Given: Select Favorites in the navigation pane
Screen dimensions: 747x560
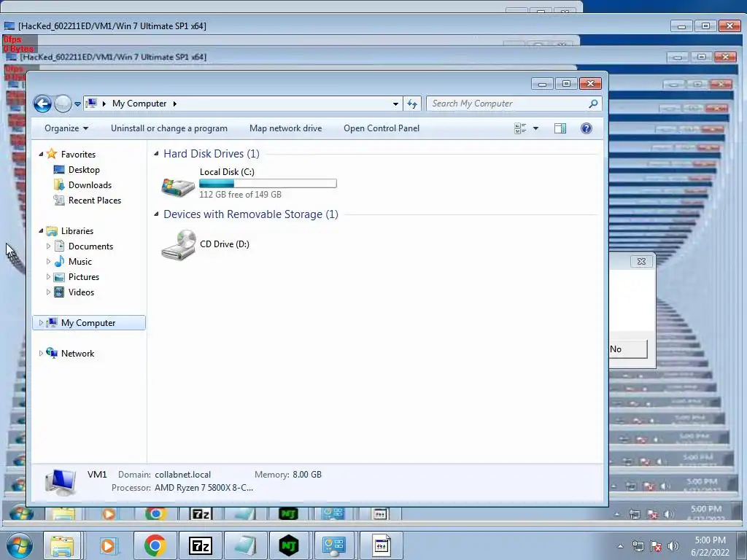Looking at the screenshot, I should tap(78, 155).
